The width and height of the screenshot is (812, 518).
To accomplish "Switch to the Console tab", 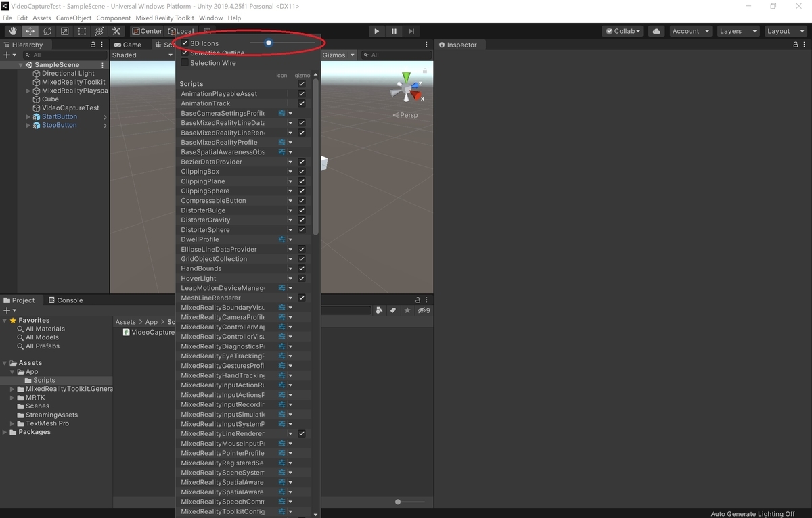I will 65,300.
